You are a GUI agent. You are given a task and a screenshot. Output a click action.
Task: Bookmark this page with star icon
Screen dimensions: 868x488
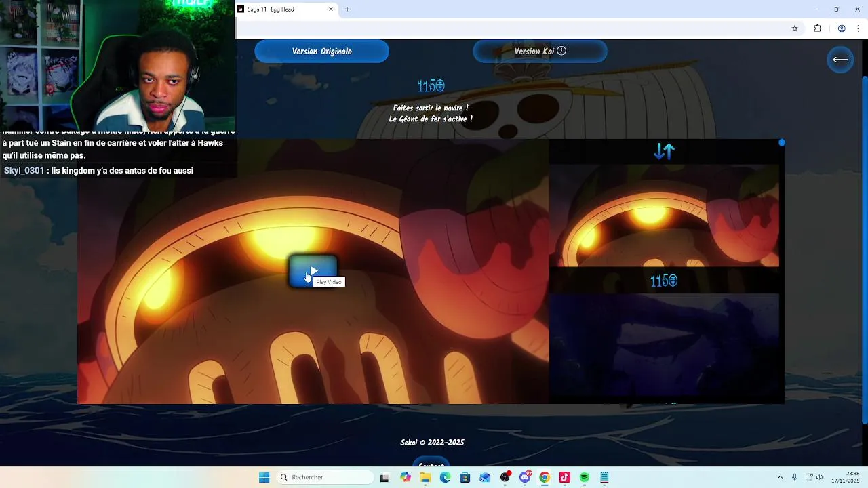point(795,28)
